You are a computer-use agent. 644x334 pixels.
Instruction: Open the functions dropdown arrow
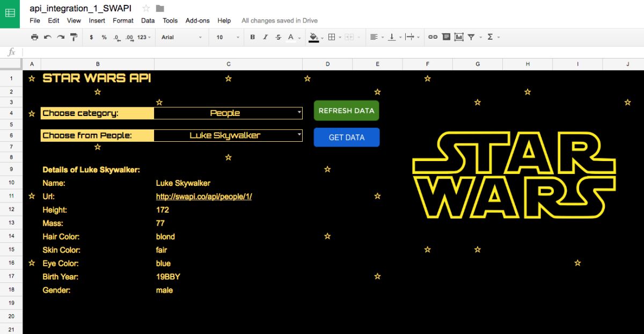pyautogui.click(x=499, y=37)
